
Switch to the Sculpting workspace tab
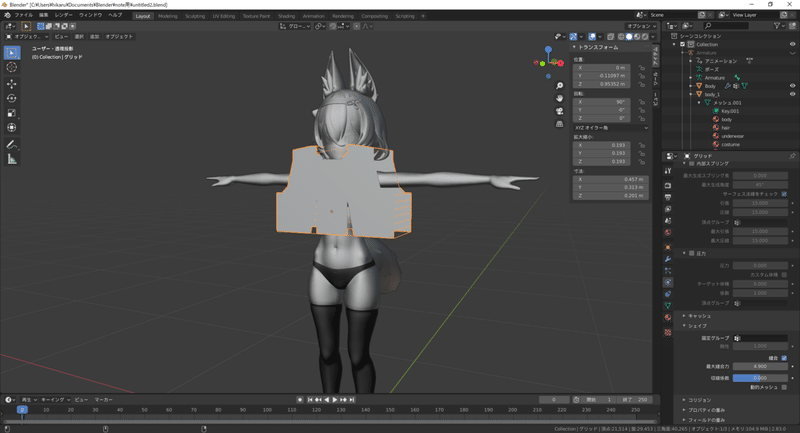point(194,16)
